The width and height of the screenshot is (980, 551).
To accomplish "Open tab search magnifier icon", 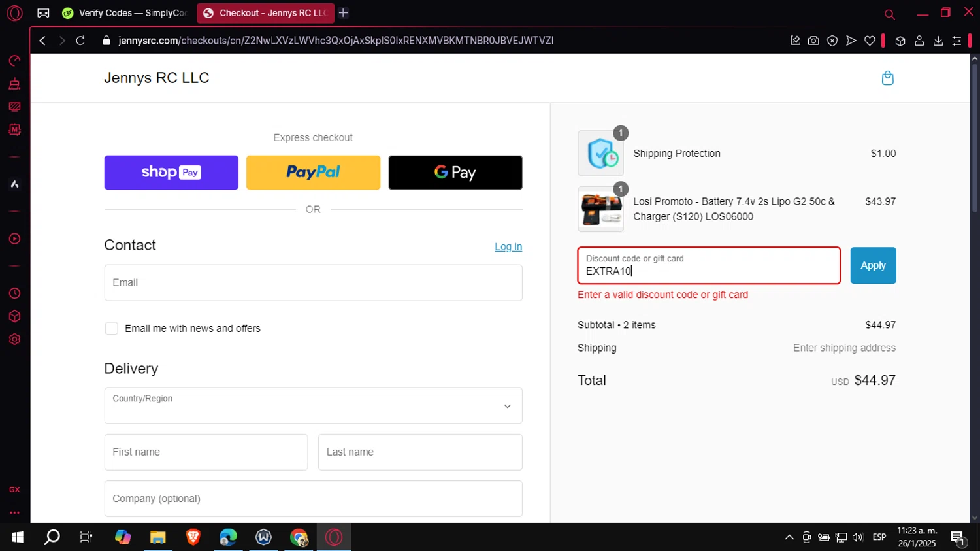I will click(x=889, y=14).
